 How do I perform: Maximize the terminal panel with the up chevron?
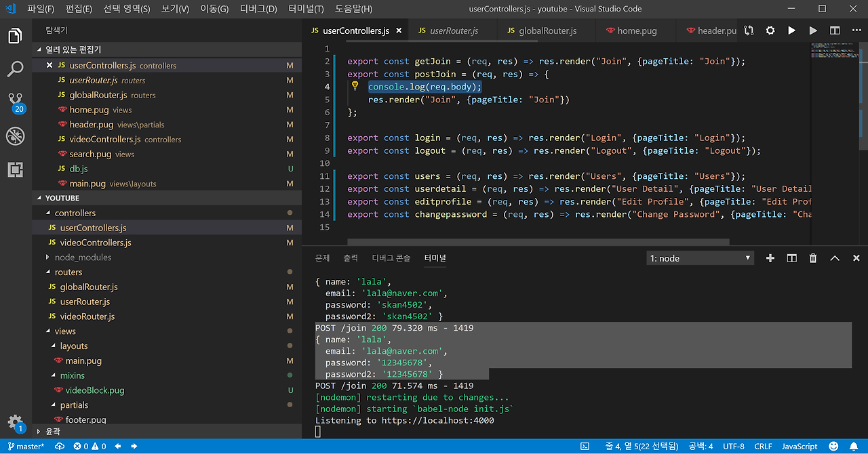click(x=835, y=258)
